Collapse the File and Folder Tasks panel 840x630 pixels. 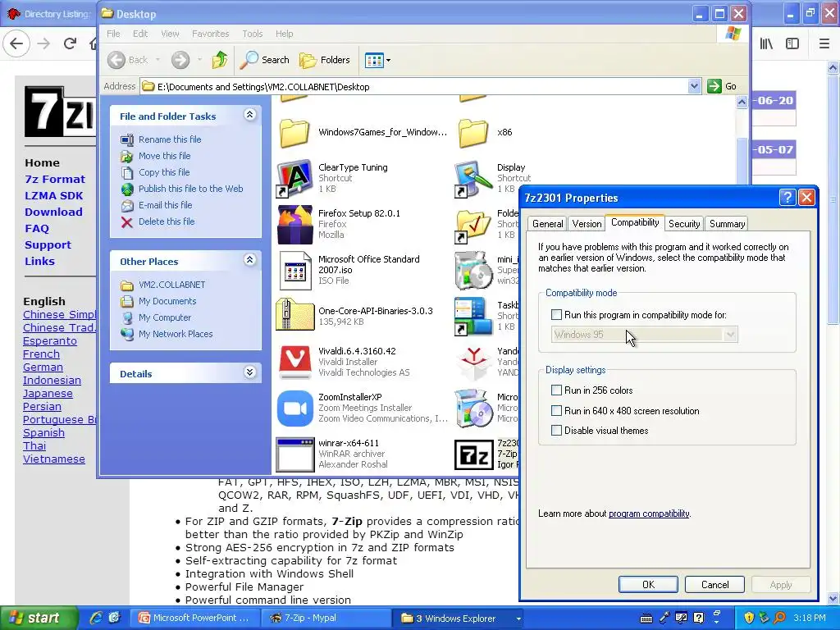tap(249, 115)
